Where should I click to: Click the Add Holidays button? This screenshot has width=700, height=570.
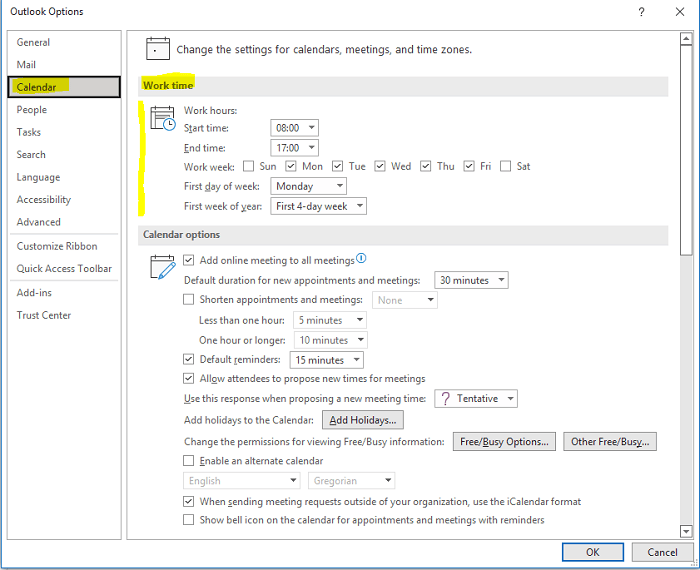coord(363,420)
